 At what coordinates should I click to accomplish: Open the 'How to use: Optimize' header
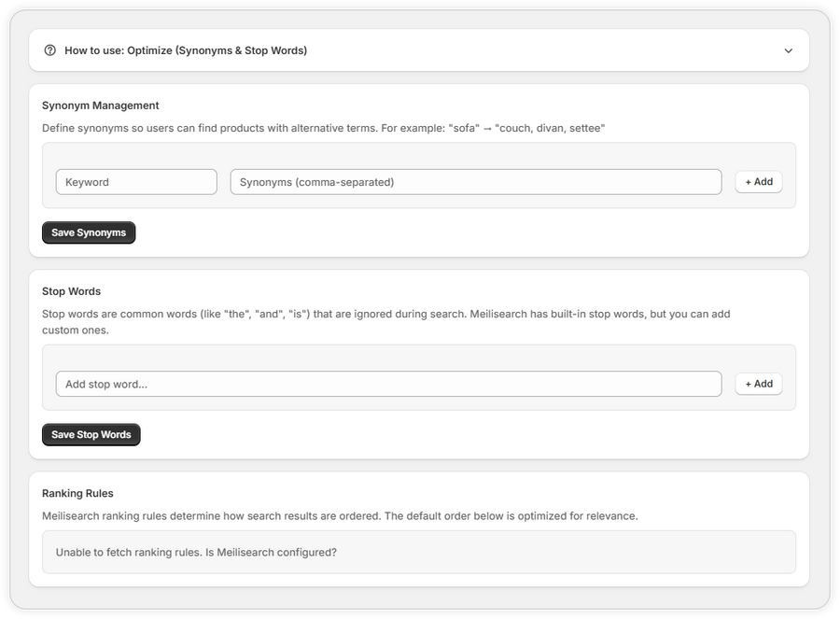[x=419, y=50]
